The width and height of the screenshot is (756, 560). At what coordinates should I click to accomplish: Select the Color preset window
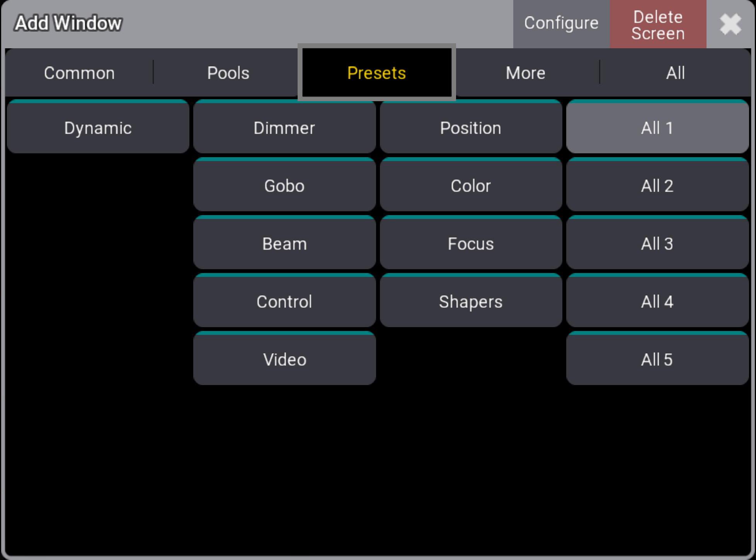point(470,185)
